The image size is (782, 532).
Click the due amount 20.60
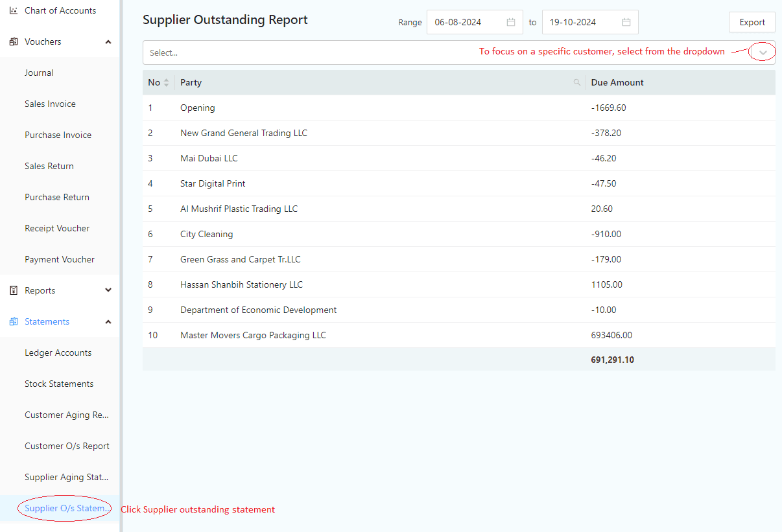pos(602,209)
